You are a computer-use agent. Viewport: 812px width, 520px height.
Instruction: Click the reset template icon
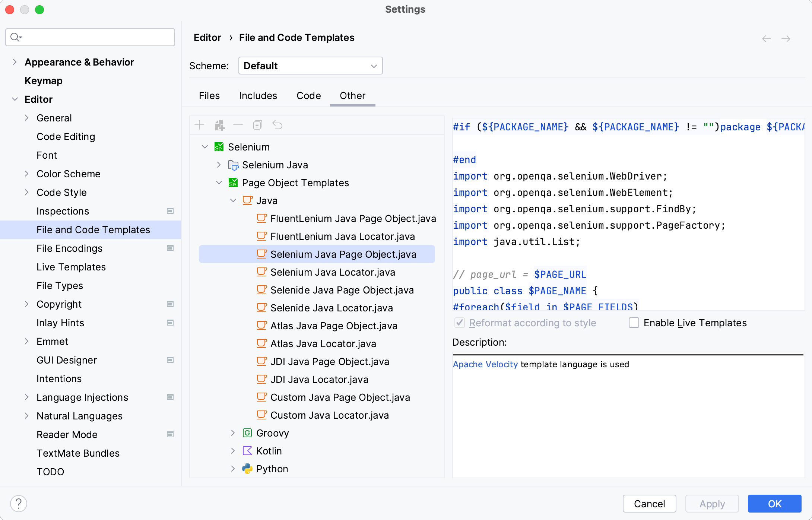pyautogui.click(x=277, y=126)
